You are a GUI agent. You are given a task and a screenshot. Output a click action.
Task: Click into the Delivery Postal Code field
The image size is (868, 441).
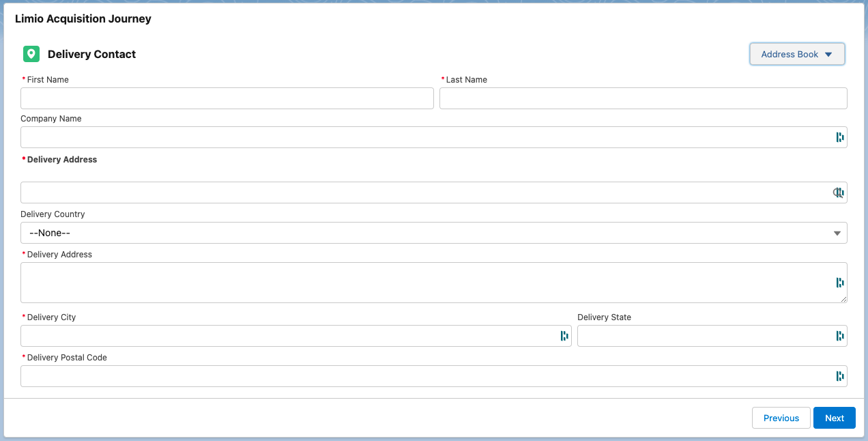[409, 375]
